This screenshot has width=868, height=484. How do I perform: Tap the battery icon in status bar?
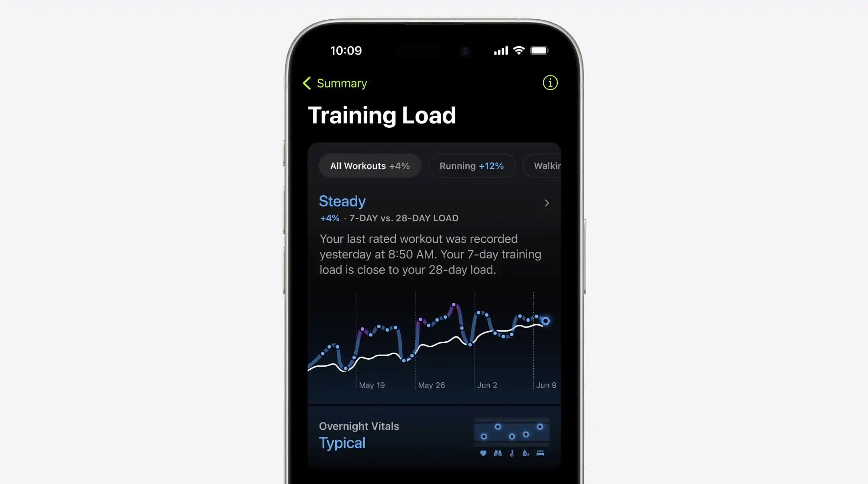tap(539, 50)
